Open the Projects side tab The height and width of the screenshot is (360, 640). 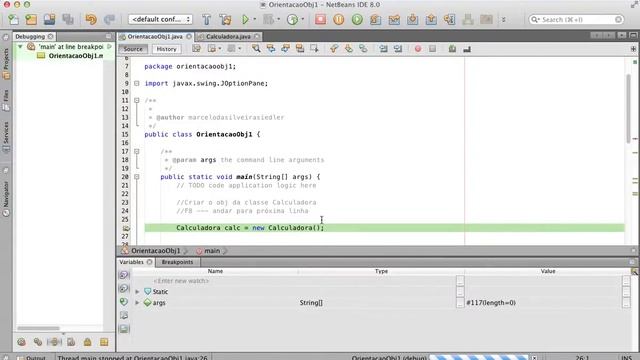point(6,63)
